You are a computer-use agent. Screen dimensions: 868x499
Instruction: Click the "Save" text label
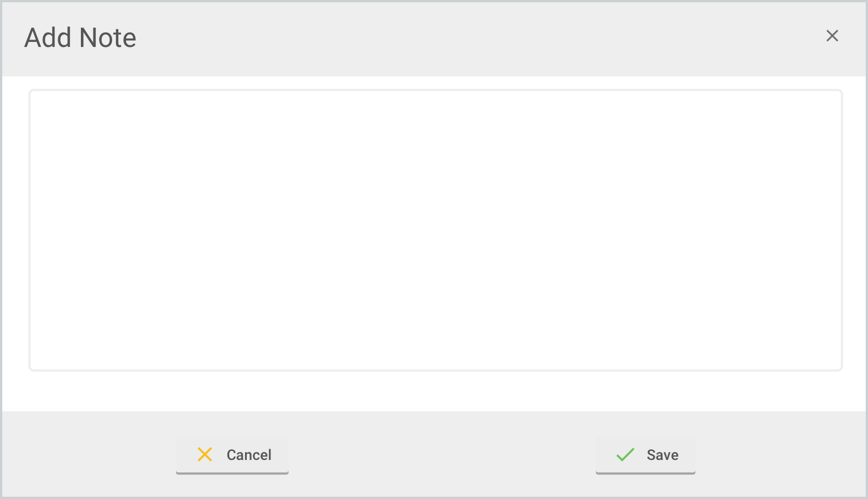[x=662, y=455]
